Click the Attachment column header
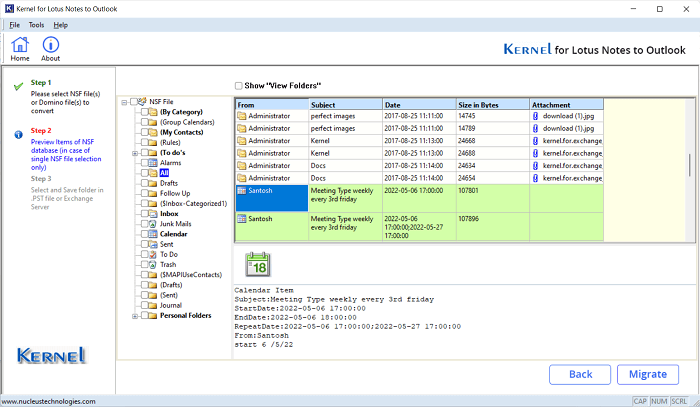 click(567, 104)
